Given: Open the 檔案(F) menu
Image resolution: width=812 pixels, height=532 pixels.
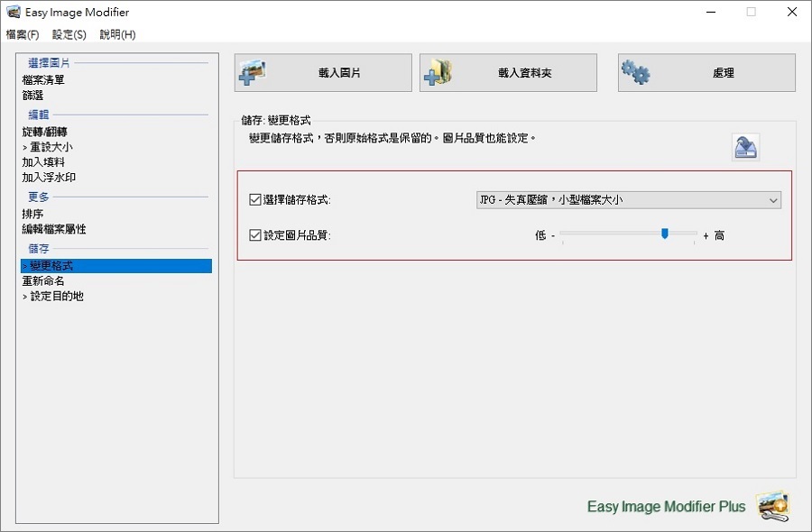Looking at the screenshot, I should click(x=23, y=34).
